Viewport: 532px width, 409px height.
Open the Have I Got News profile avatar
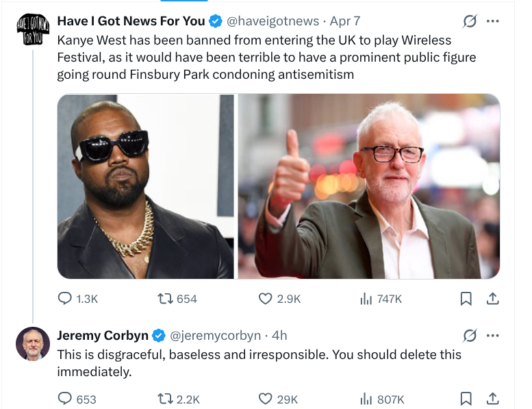pyautogui.click(x=33, y=29)
